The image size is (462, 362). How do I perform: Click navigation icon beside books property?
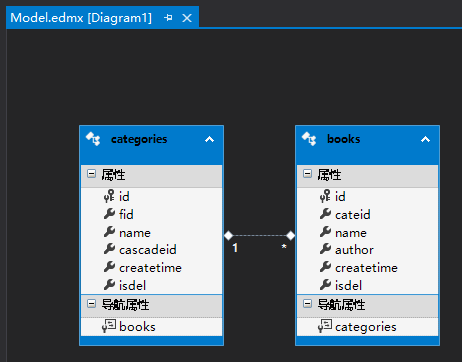click(109, 326)
